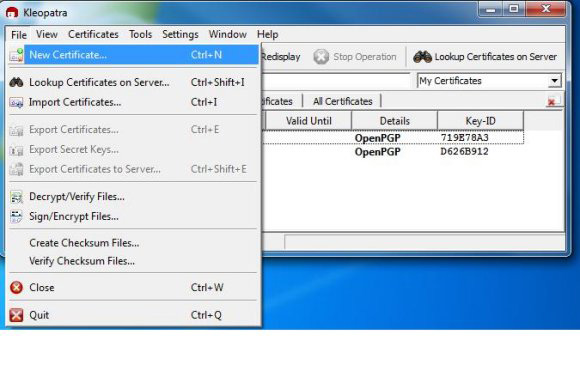580x371 pixels.
Task: Open the View menu
Action: (x=47, y=34)
